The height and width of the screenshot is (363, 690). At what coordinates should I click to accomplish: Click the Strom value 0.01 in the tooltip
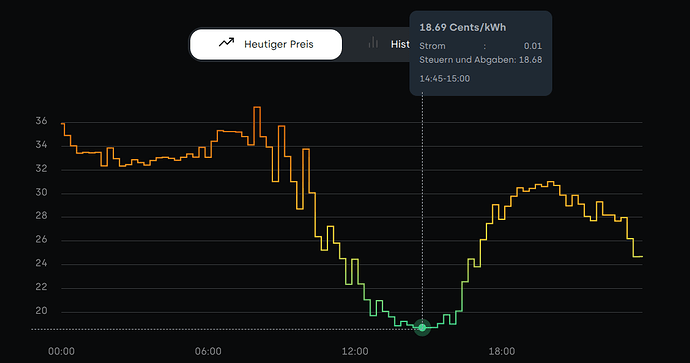point(532,46)
